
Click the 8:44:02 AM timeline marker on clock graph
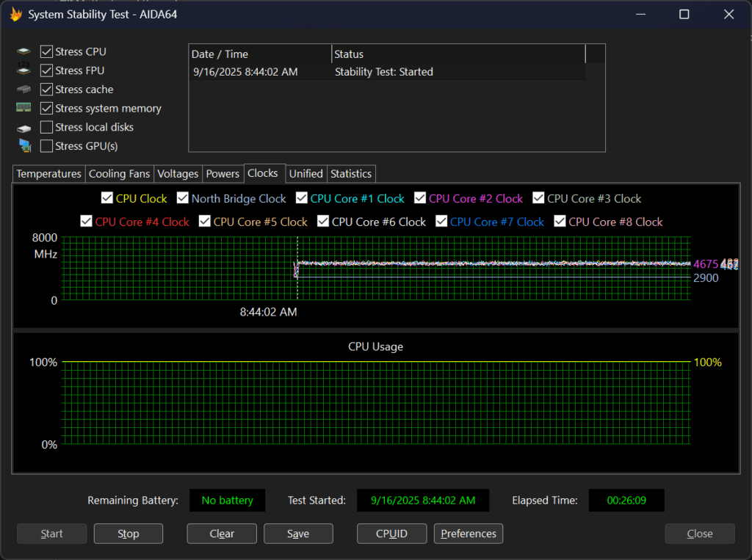point(269,312)
